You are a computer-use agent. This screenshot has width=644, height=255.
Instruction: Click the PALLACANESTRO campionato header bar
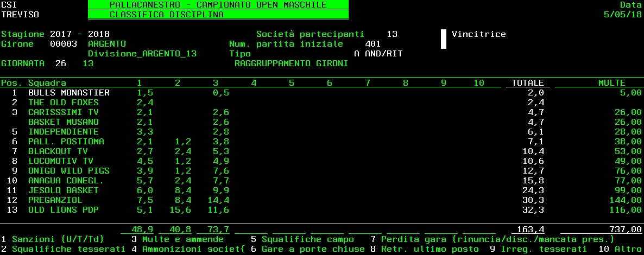click(218, 5)
